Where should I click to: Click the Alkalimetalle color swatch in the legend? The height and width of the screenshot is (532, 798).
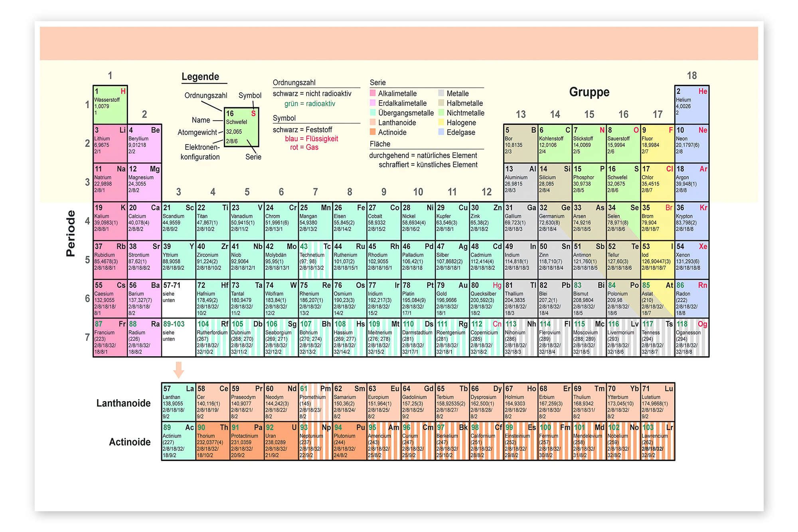pos(373,93)
